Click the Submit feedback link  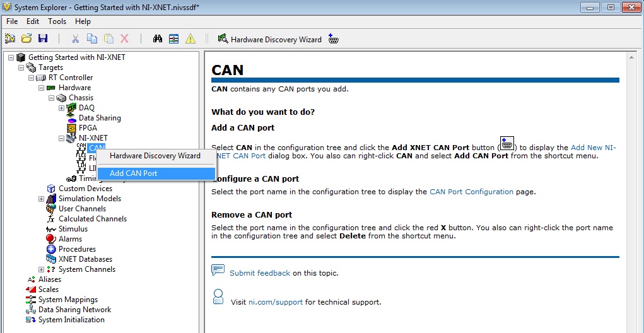(260, 273)
